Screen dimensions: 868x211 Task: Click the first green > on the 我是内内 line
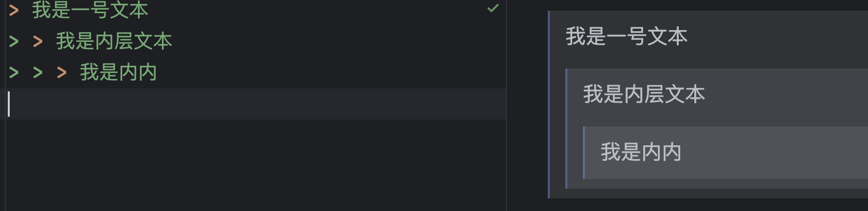(x=14, y=73)
